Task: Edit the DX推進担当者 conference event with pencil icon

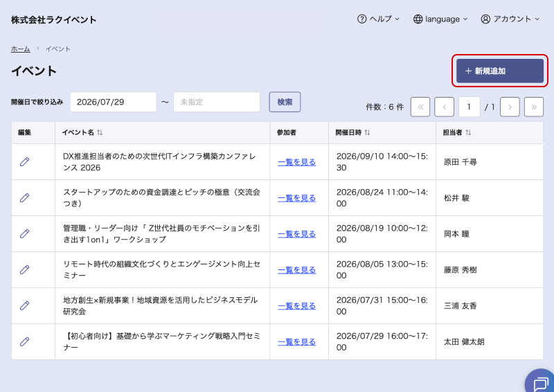Action: click(24, 162)
